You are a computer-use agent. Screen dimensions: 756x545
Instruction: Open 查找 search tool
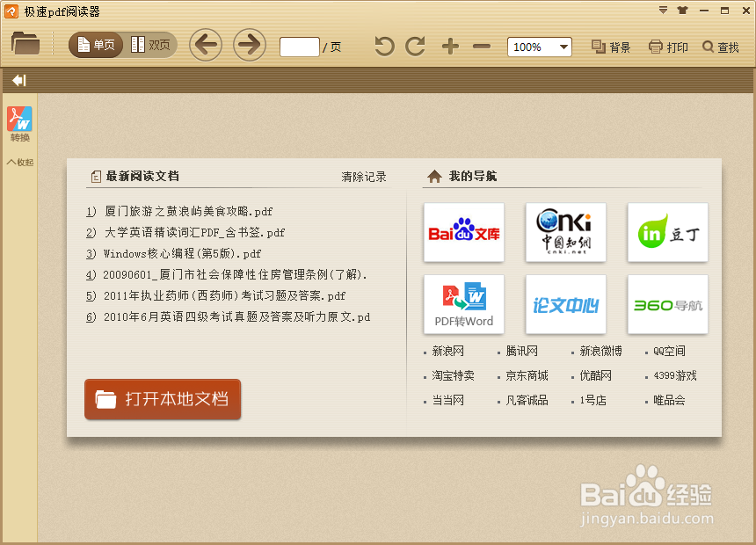pyautogui.click(x=721, y=47)
